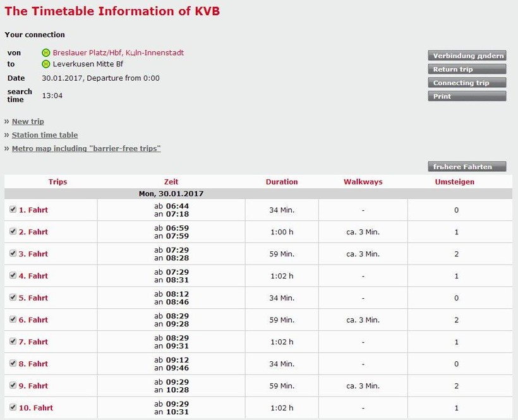
Task: Uncheck the 10. Fahrt checkbox
Action: [x=13, y=407]
